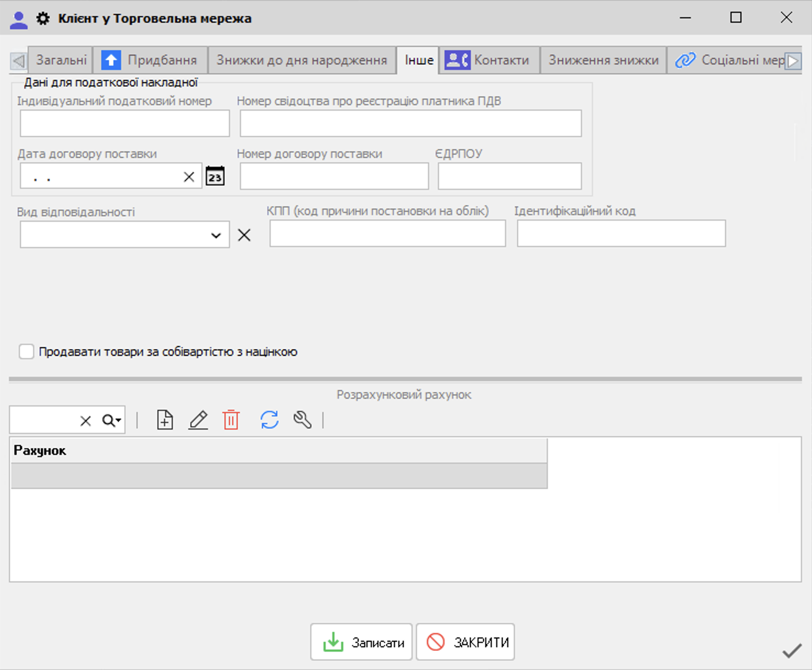Open the gear settings icon in title bar

[43, 18]
